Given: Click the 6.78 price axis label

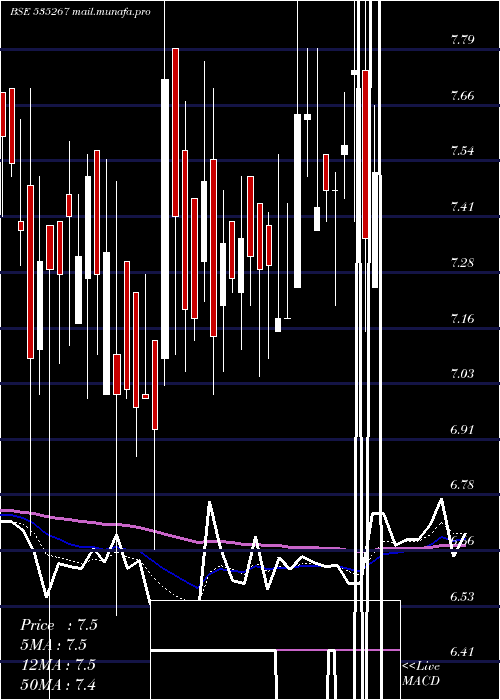Looking at the screenshot, I should click(462, 485).
